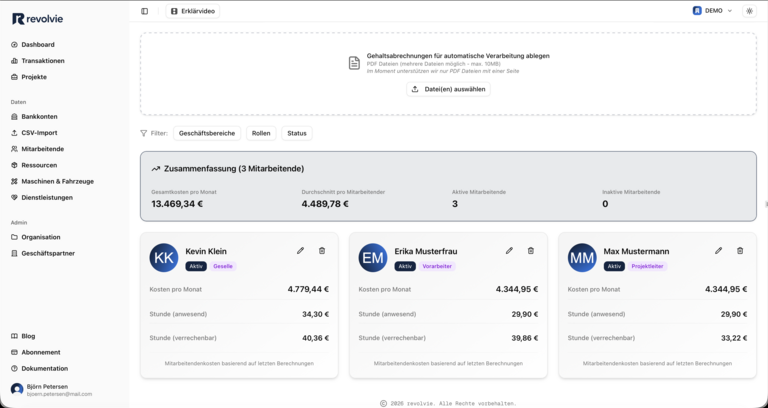Open the Geschäftsbereiche filter dropdown
Viewport: 768px width, 408px height.
tap(207, 133)
